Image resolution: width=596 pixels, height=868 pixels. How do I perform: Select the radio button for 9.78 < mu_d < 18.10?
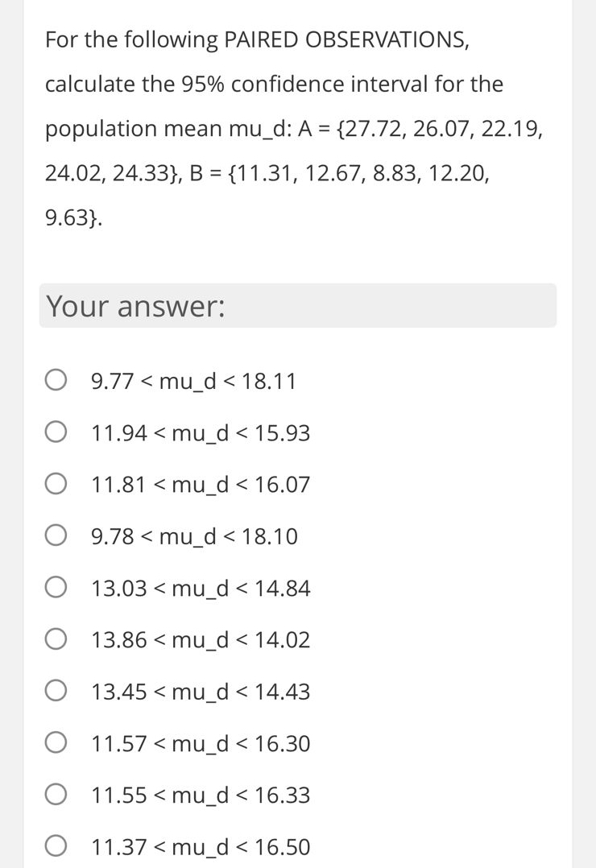point(56,534)
